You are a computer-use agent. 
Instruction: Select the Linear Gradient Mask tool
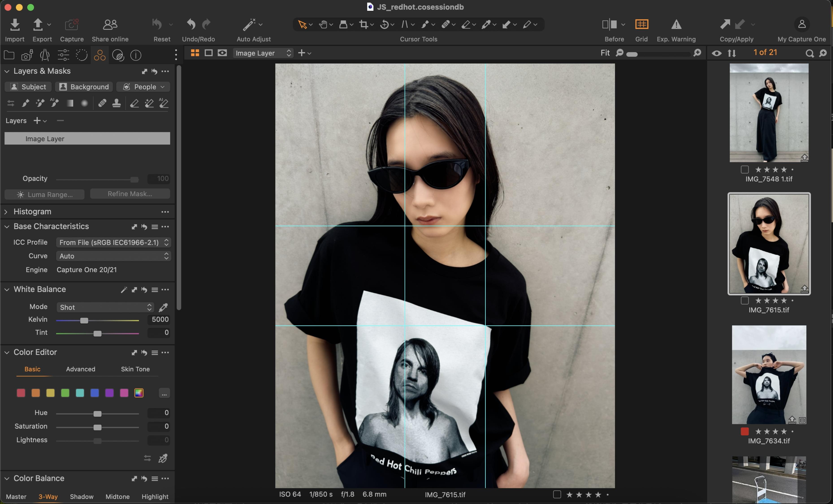pyautogui.click(x=70, y=103)
